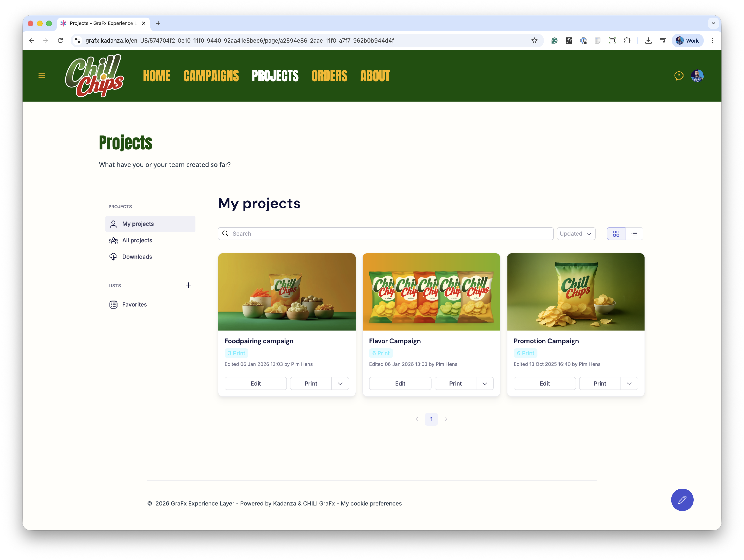The height and width of the screenshot is (560, 744).
Task: Add a new list with plus icon
Action: [188, 285]
